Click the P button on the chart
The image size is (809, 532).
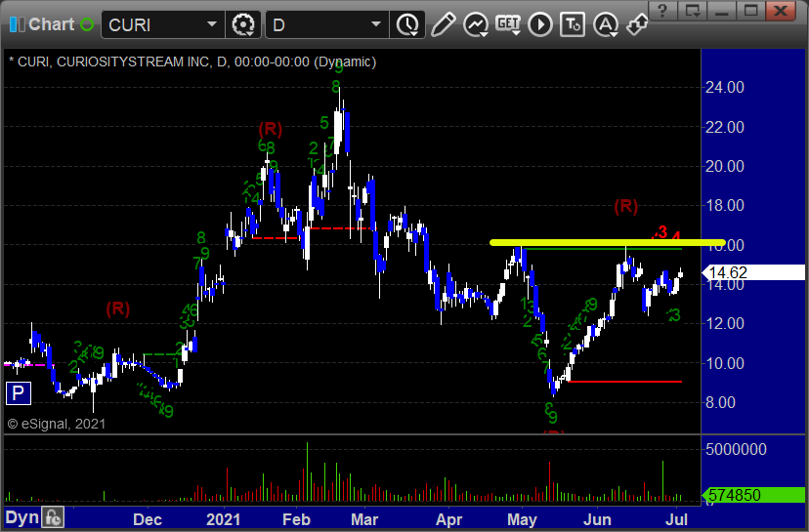[18, 393]
